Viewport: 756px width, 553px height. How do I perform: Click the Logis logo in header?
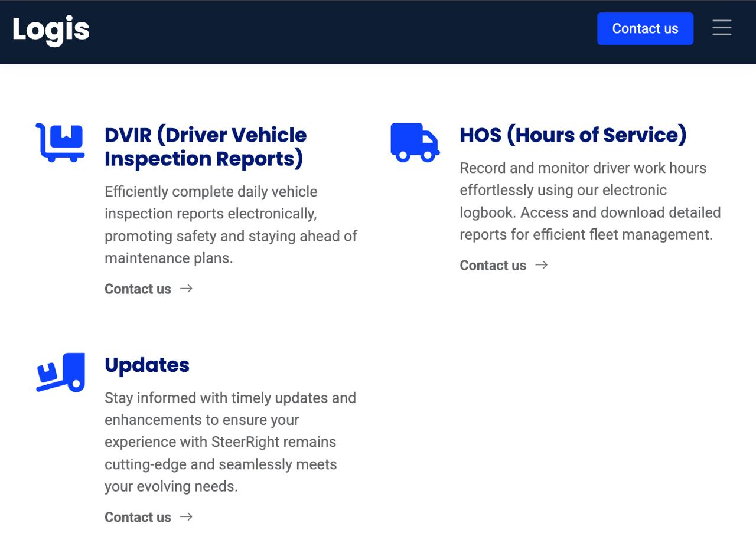51,30
